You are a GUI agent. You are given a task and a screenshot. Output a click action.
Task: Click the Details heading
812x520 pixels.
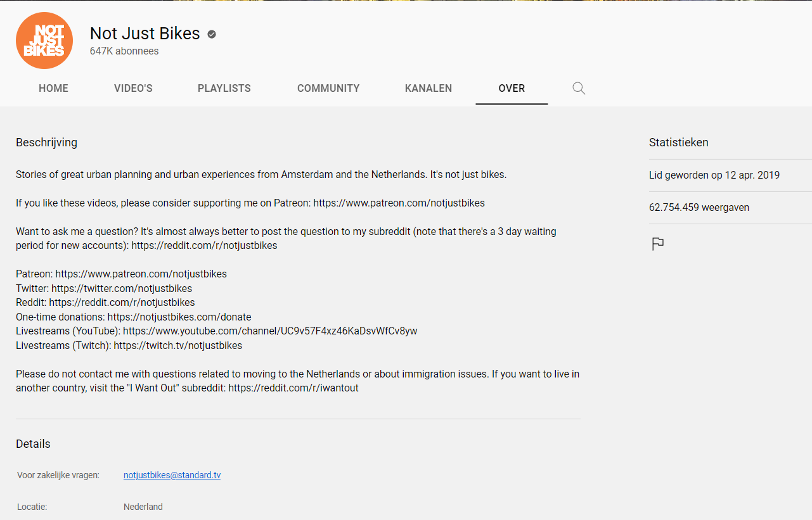click(x=33, y=444)
